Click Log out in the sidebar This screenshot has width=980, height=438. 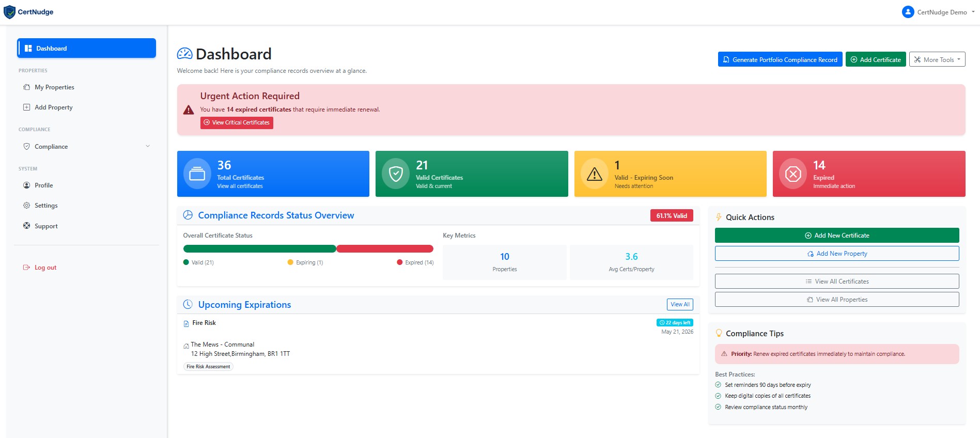(x=86, y=268)
